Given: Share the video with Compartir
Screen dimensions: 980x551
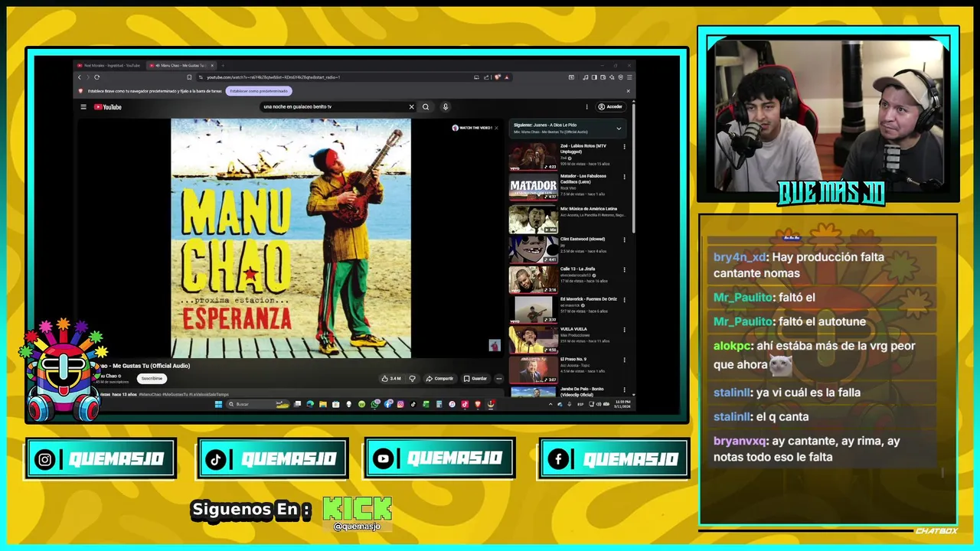Looking at the screenshot, I should pos(439,378).
